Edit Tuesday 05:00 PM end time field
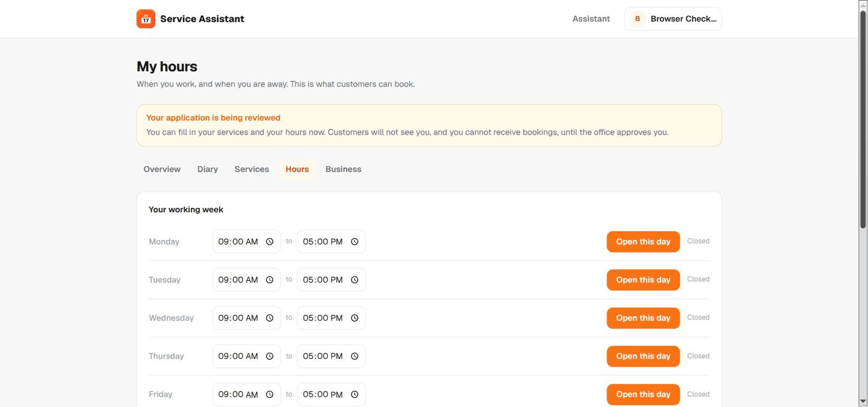 [x=332, y=280]
